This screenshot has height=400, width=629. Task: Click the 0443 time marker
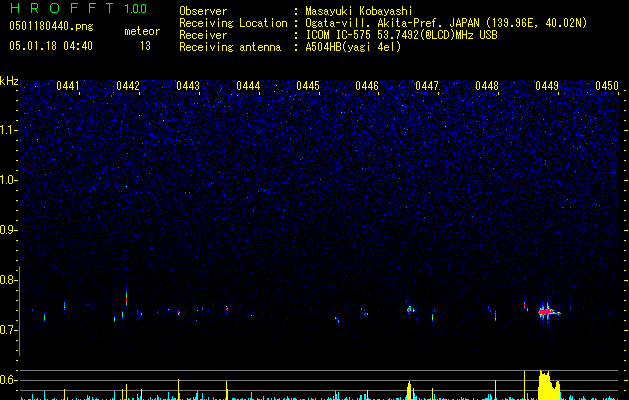tap(188, 86)
